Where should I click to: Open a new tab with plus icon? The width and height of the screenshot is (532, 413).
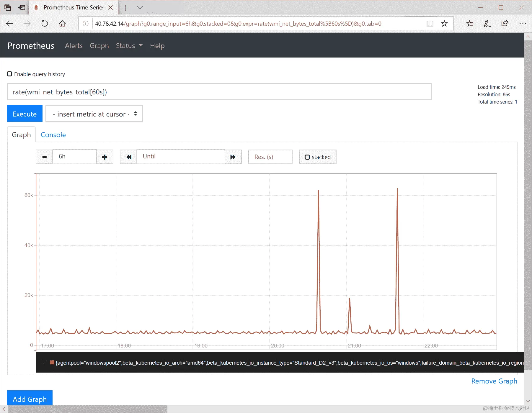click(126, 8)
